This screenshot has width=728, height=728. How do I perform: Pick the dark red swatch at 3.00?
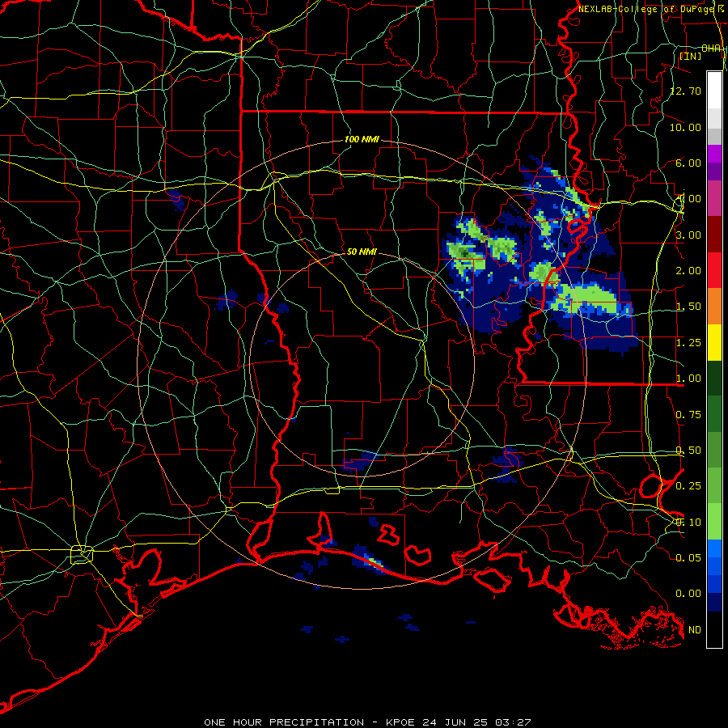tap(714, 235)
